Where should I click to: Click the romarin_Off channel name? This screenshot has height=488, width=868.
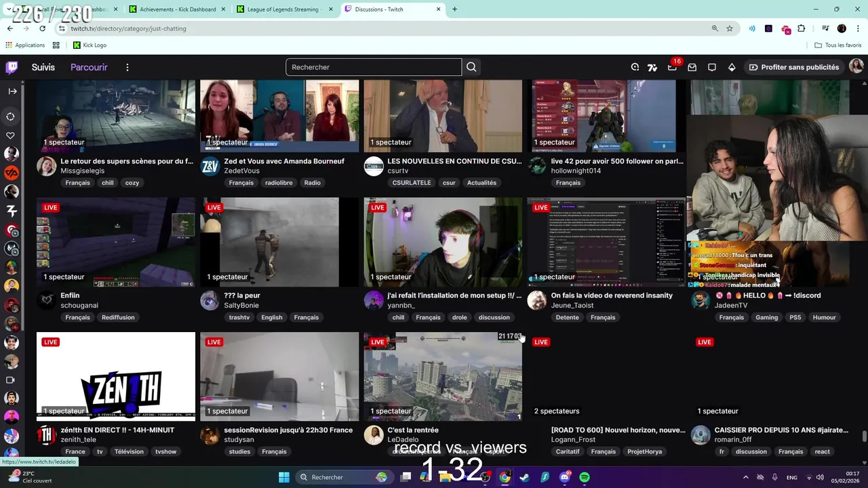733,440
